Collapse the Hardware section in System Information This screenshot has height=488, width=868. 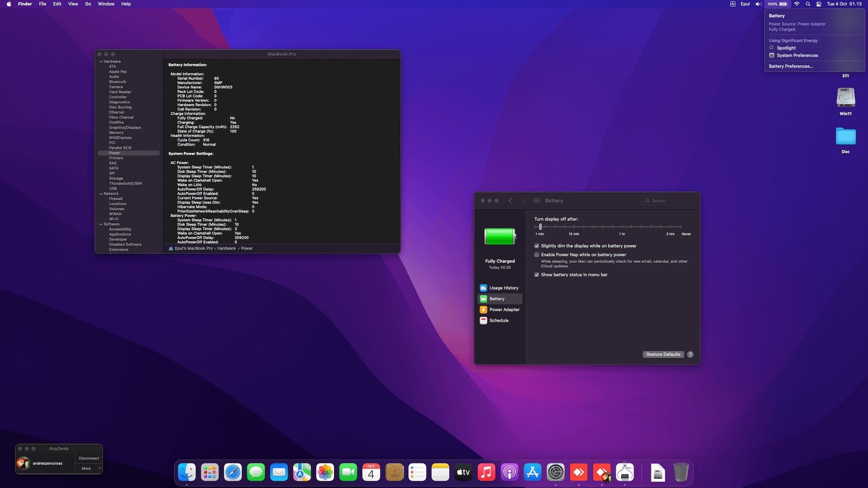(x=101, y=61)
